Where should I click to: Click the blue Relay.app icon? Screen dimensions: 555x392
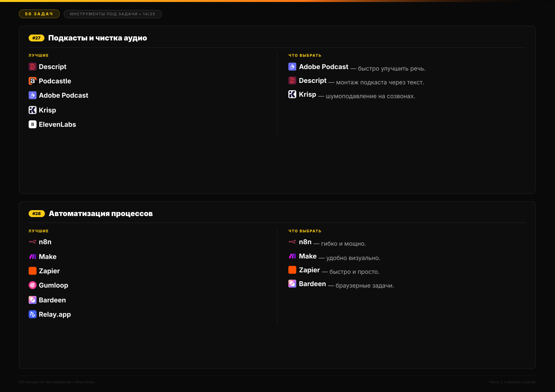click(33, 314)
